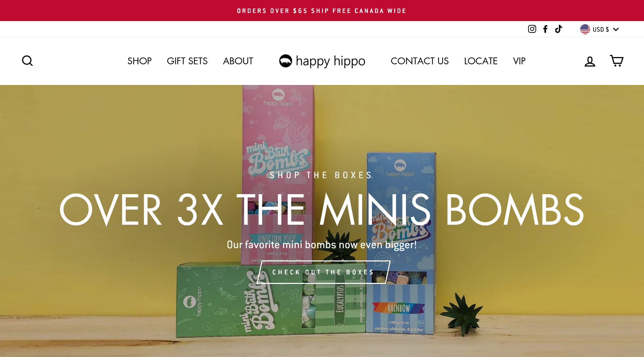Open the Instagram social icon
644x357 pixels.
[x=532, y=29]
